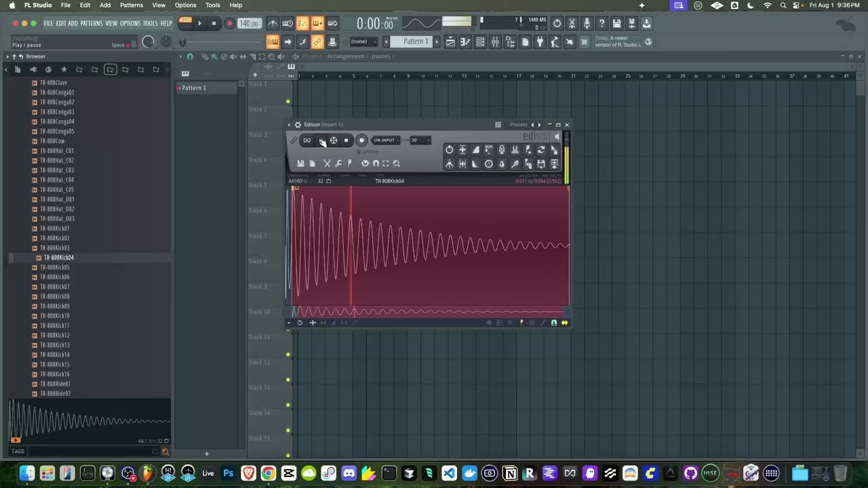Image resolution: width=868 pixels, height=488 pixels.
Task: Go to next Edison preset arrow
Action: coord(540,125)
